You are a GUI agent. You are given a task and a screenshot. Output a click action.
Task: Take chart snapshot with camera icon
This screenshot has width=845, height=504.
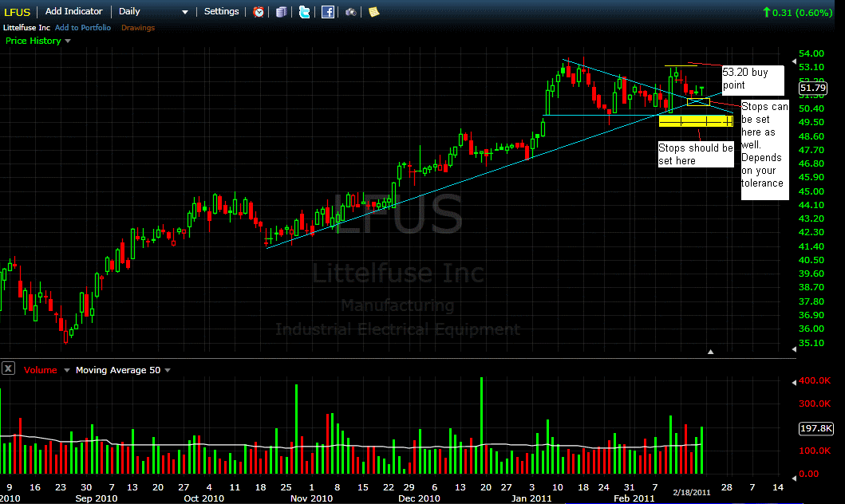[351, 12]
